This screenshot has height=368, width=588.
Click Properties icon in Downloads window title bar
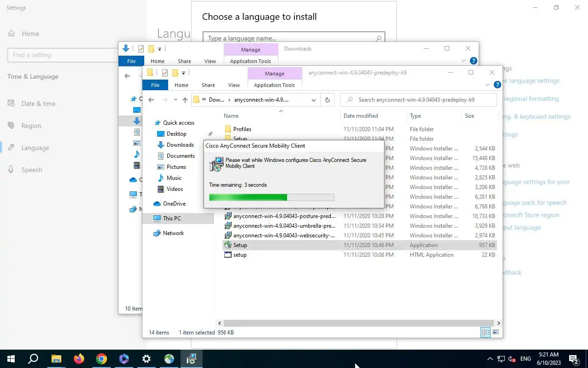coord(141,49)
